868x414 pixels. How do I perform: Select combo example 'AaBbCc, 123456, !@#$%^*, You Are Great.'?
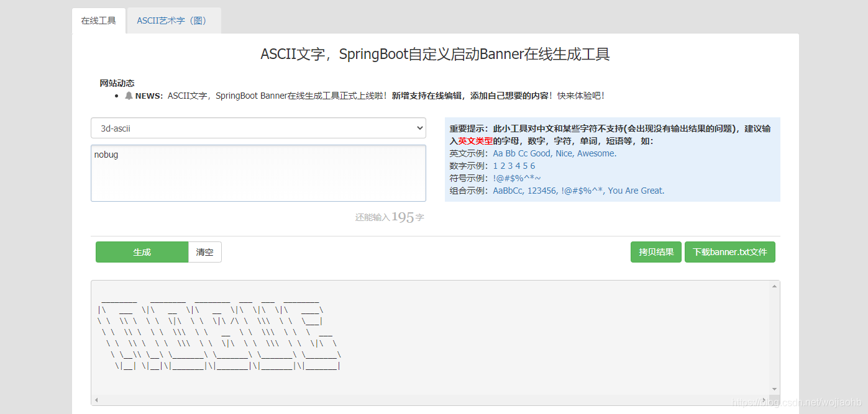578,191
